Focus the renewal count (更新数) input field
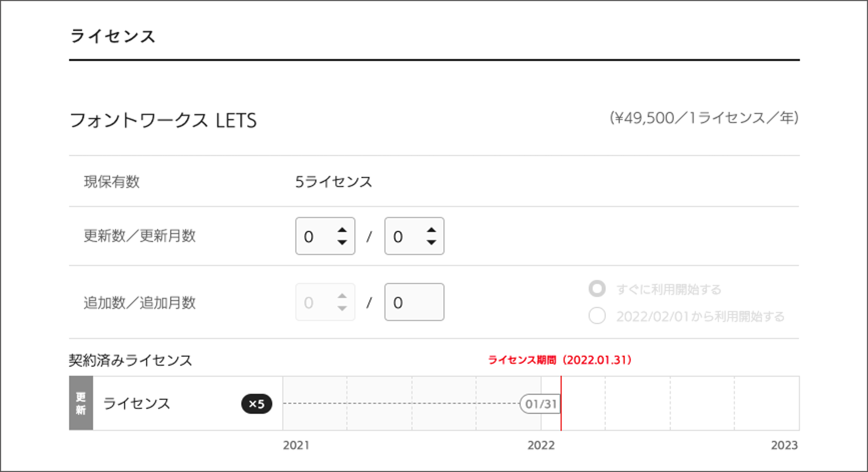The height and width of the screenshot is (472, 868). coord(315,236)
